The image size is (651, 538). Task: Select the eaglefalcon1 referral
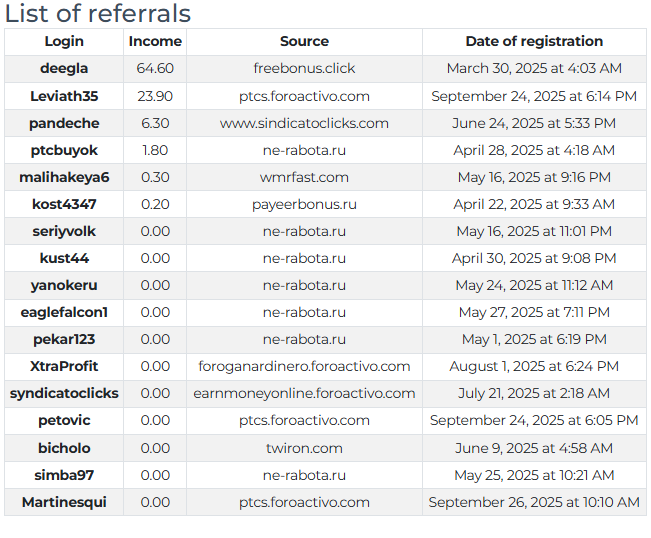click(x=64, y=312)
